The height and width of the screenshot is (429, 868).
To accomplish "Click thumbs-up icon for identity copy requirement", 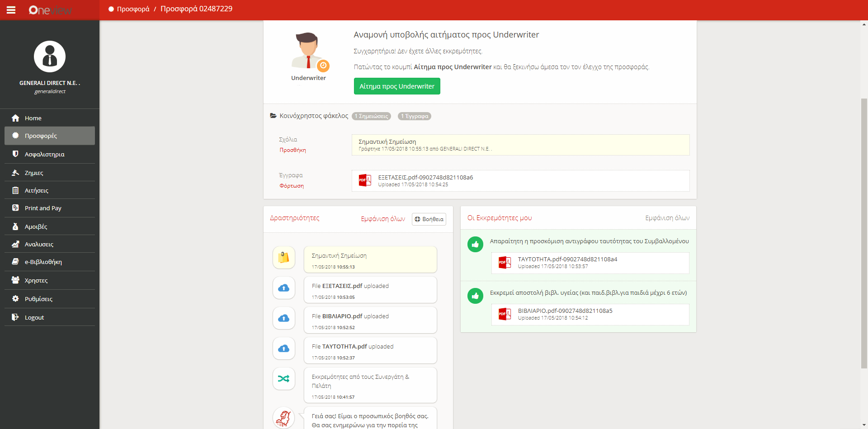I will pyautogui.click(x=475, y=245).
